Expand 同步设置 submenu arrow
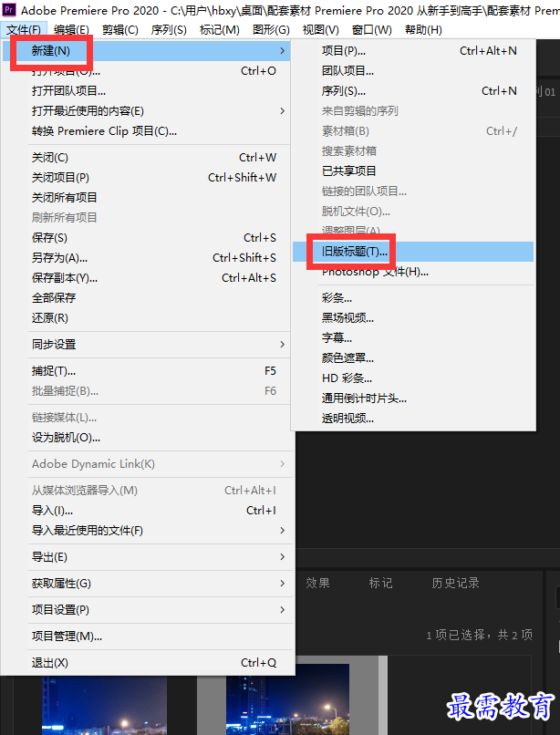The height and width of the screenshot is (735, 560). click(x=282, y=345)
